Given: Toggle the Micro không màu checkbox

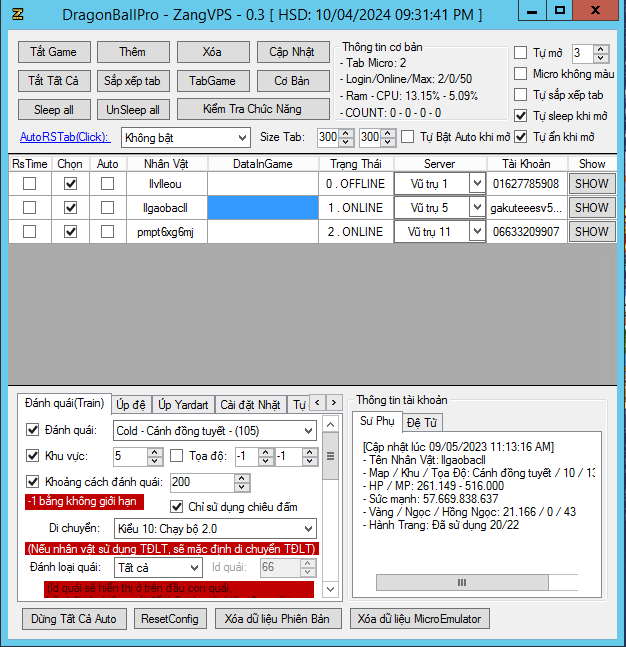Looking at the screenshot, I should [x=521, y=74].
